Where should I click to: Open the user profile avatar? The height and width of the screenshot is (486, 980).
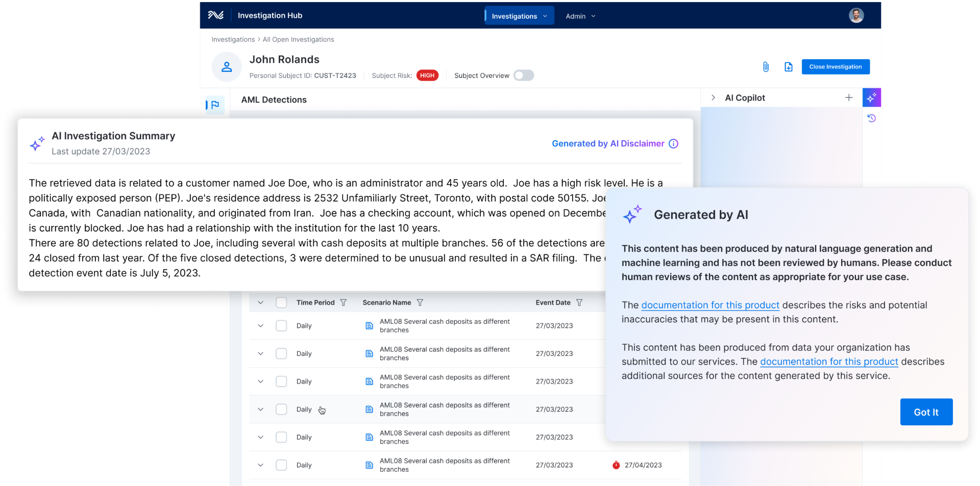pos(856,15)
